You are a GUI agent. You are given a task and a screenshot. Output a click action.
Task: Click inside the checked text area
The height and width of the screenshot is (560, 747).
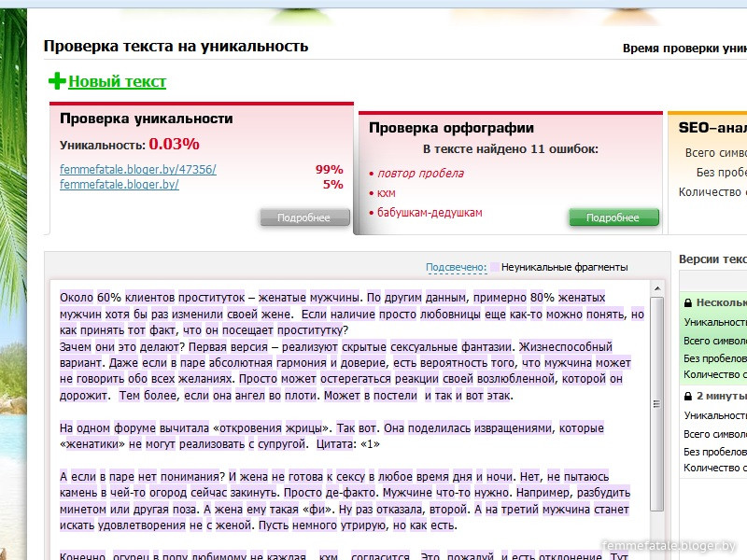(350, 419)
